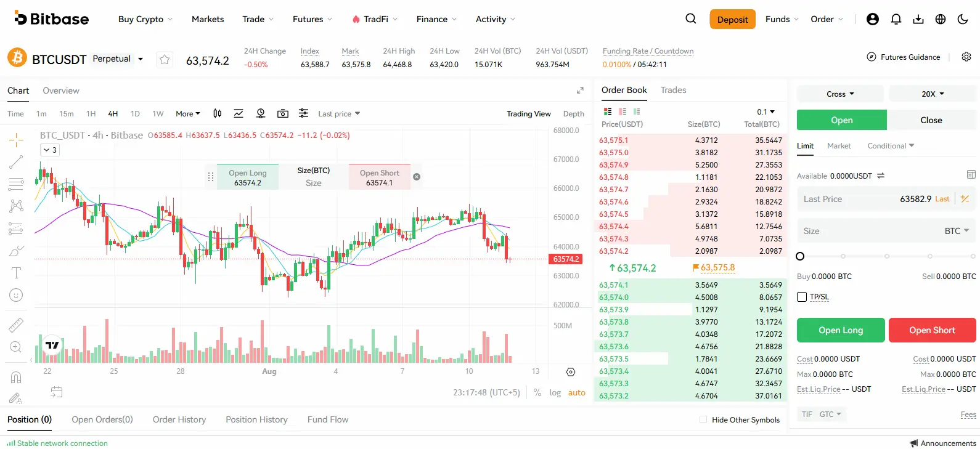Close the quick order widget
This screenshot has width=980, height=449.
coord(417,177)
